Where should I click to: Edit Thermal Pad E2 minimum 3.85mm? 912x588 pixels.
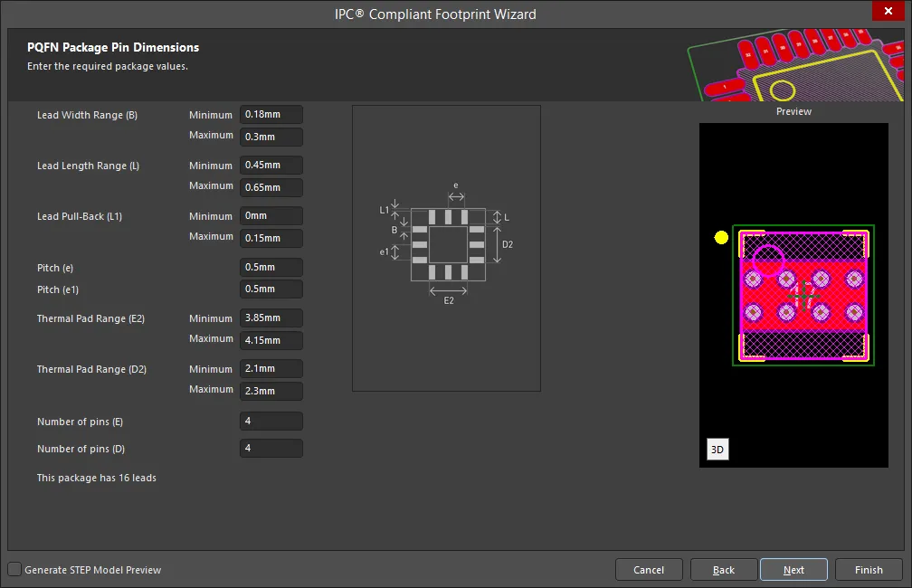pyautogui.click(x=271, y=318)
